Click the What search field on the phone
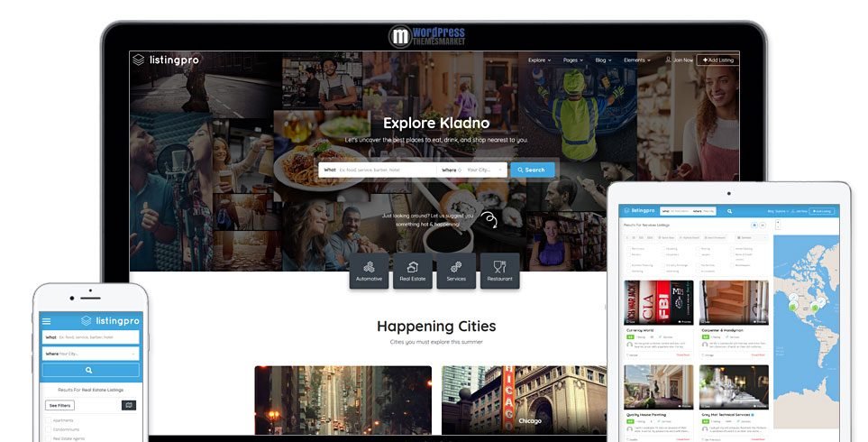This screenshot has height=442, width=868. 91,336
